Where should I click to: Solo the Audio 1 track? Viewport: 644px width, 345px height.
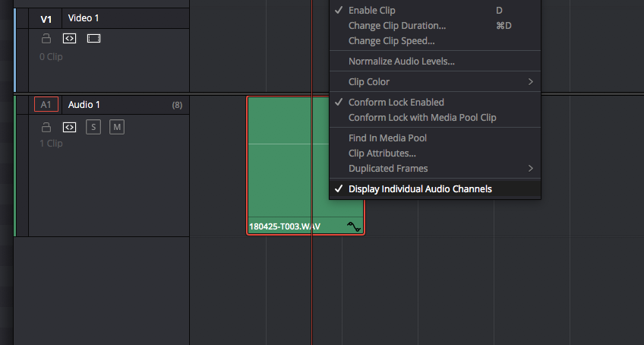[93, 127]
